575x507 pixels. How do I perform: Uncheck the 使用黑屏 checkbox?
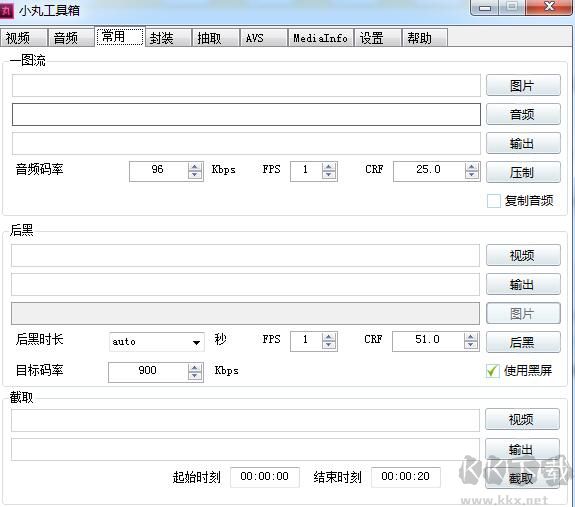click(492, 371)
